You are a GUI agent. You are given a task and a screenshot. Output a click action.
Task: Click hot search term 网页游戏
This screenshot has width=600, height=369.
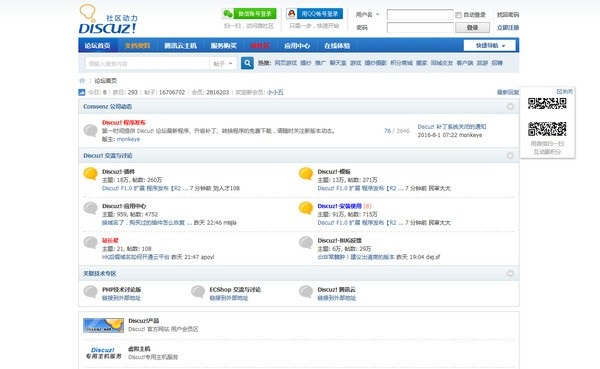(x=285, y=63)
